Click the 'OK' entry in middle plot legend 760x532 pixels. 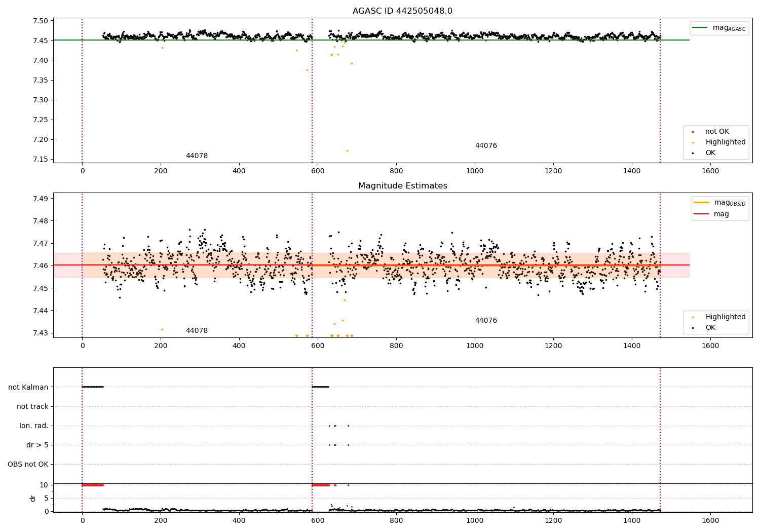(x=710, y=328)
